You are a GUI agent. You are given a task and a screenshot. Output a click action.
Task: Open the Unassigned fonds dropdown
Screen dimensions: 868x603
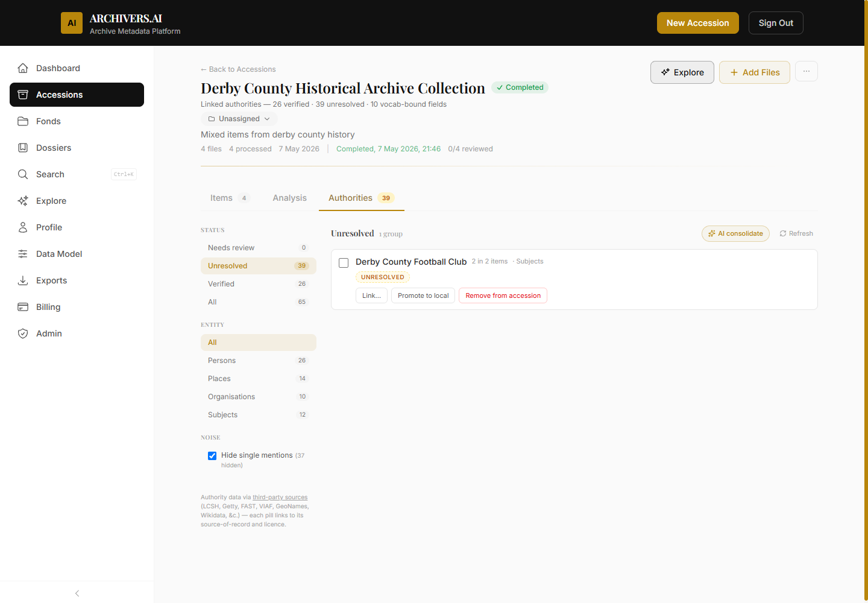click(239, 119)
